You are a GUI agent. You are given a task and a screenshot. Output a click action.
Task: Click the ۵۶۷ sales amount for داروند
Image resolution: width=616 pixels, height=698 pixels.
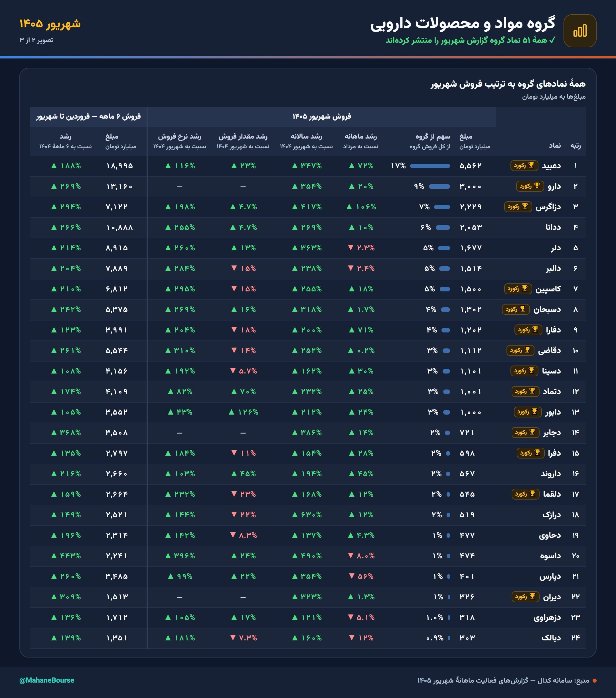(x=467, y=474)
